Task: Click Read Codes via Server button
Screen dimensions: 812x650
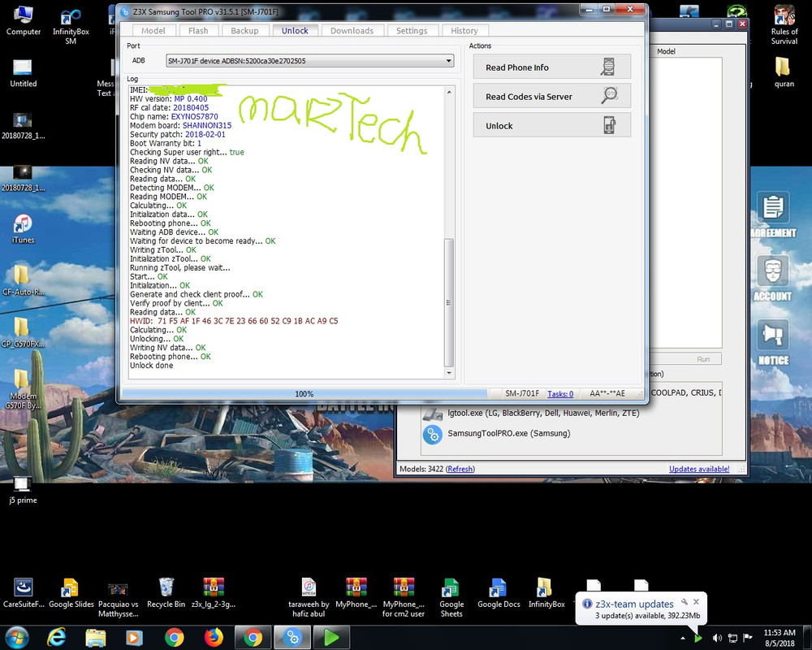Action: tap(551, 96)
